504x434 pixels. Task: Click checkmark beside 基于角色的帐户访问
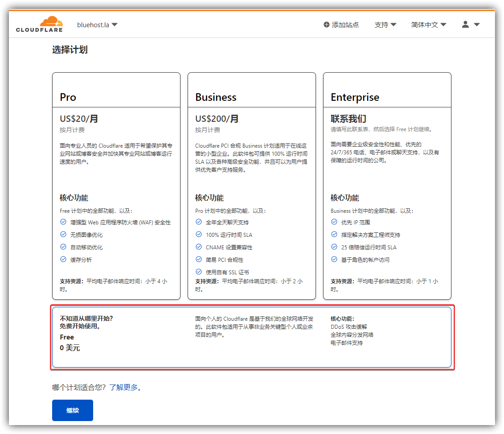(x=334, y=259)
